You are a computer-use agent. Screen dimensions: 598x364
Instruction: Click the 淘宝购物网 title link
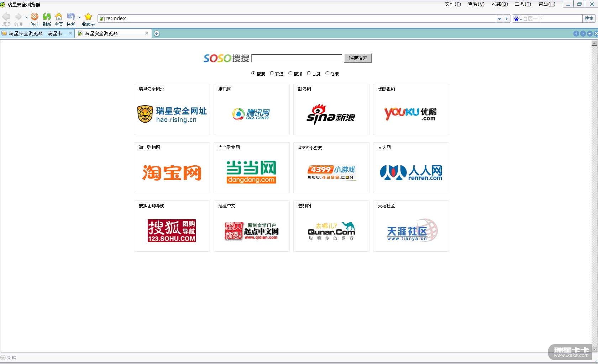pos(149,148)
